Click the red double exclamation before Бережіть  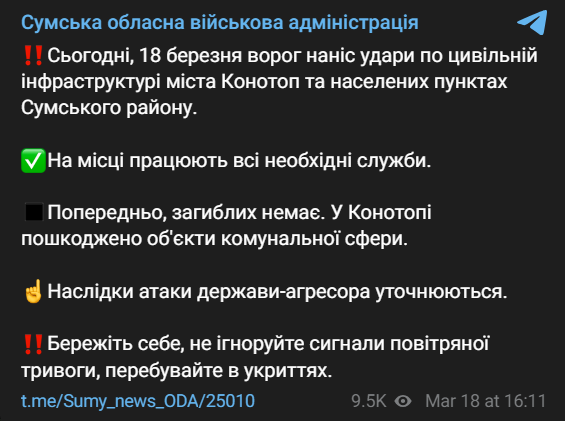coord(33,344)
